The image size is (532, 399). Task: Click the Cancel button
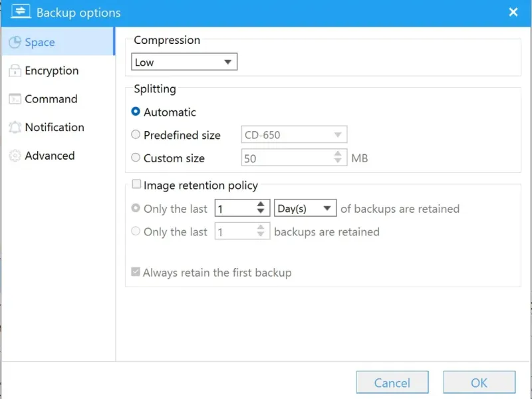tap(392, 382)
